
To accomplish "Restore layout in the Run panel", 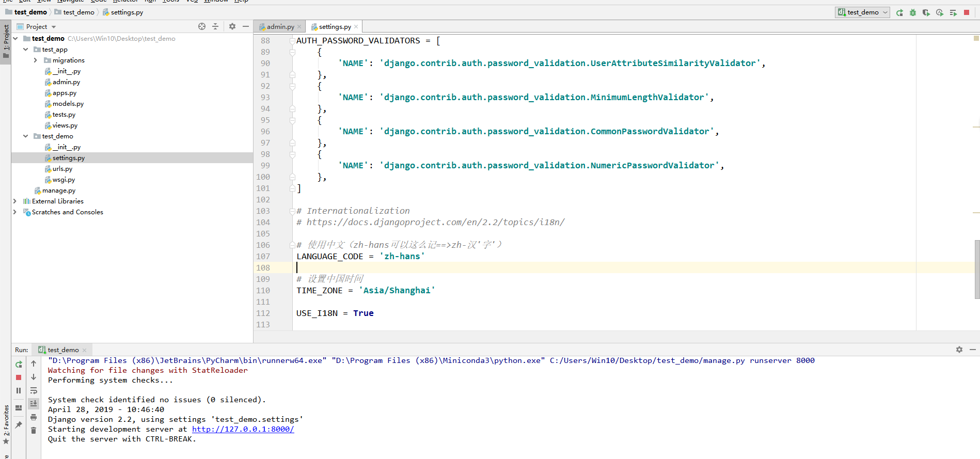I will 19,408.
